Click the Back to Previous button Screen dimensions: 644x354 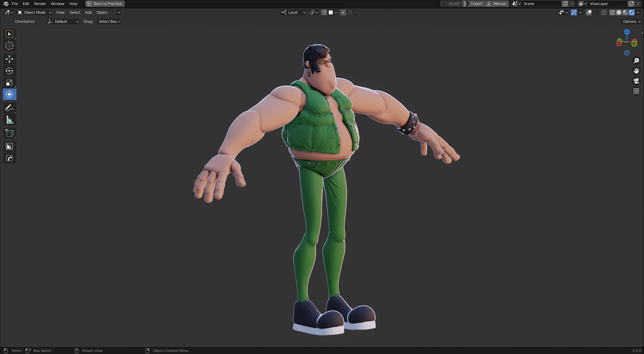coord(105,4)
